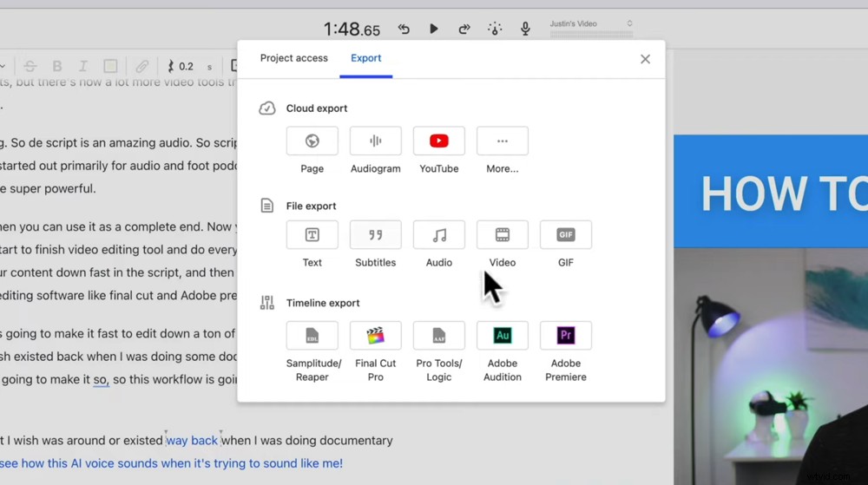Click the 1:48.65 timecode display
This screenshot has width=868, height=485.
pos(352,29)
